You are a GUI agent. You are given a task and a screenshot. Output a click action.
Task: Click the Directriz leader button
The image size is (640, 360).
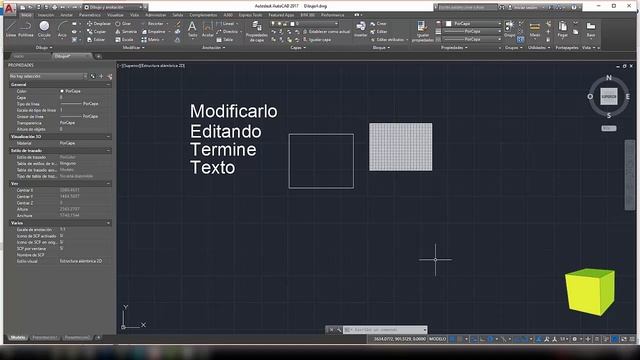(x=229, y=31)
